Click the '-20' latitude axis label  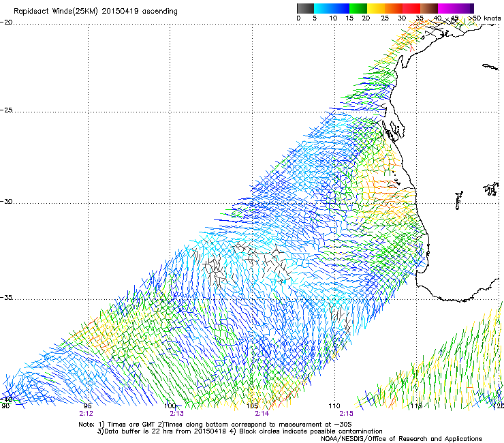6,22
